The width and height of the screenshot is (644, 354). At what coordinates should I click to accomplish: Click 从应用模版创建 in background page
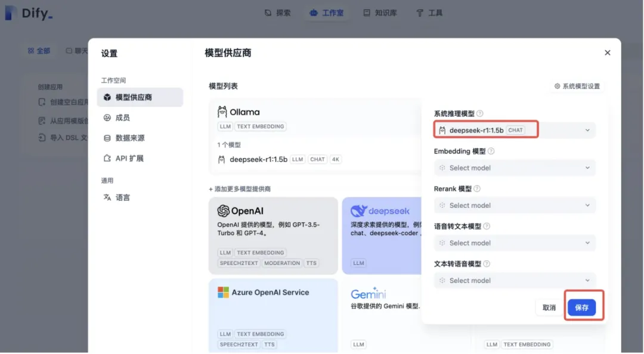(x=63, y=121)
